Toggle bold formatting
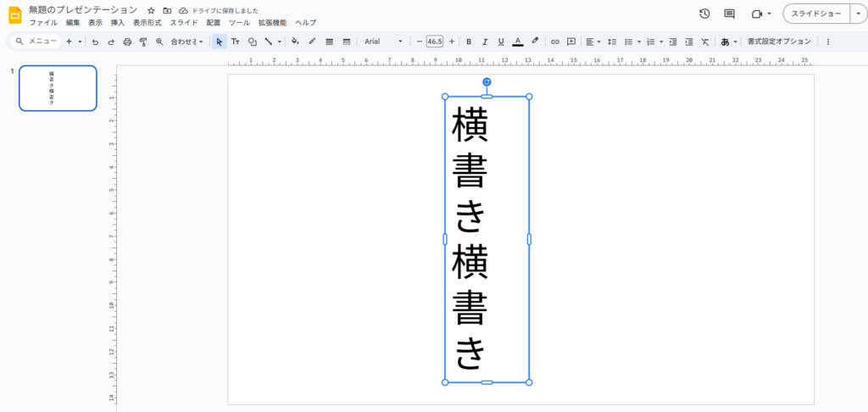The width and height of the screenshot is (868, 412). tap(469, 41)
